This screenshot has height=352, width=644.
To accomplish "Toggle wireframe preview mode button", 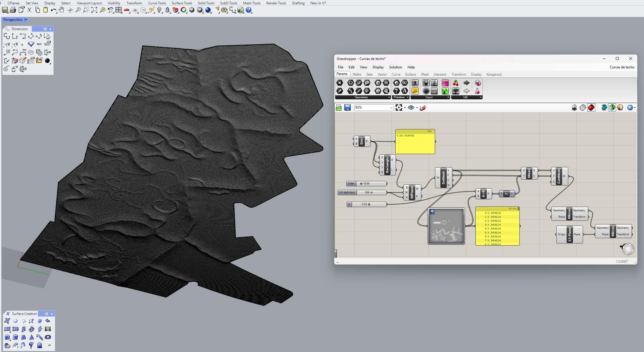I will coord(583,107).
